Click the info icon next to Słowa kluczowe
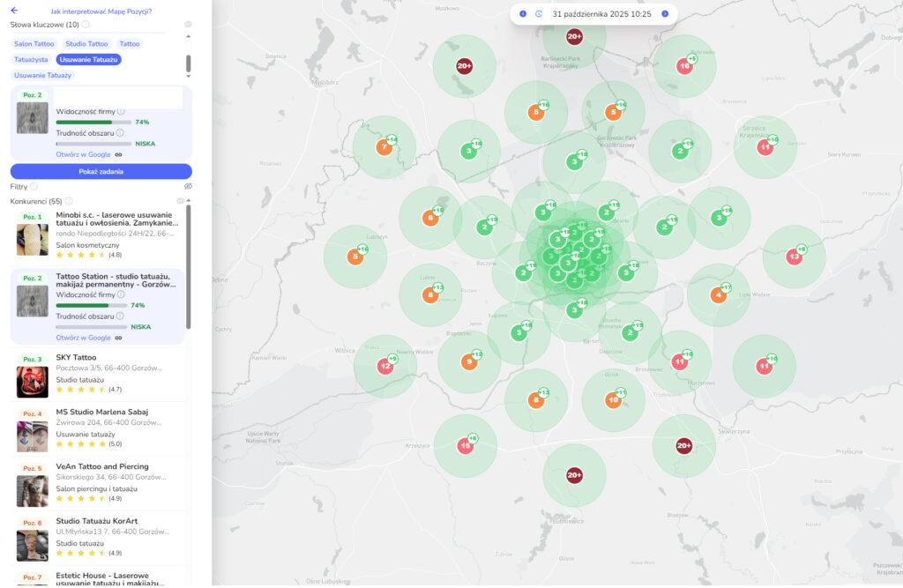Image resolution: width=903 pixels, height=588 pixels. [85, 24]
